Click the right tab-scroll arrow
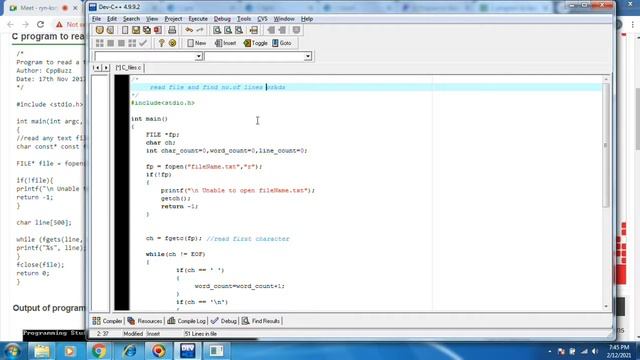Screen dimensions: 640x360 [106, 68]
